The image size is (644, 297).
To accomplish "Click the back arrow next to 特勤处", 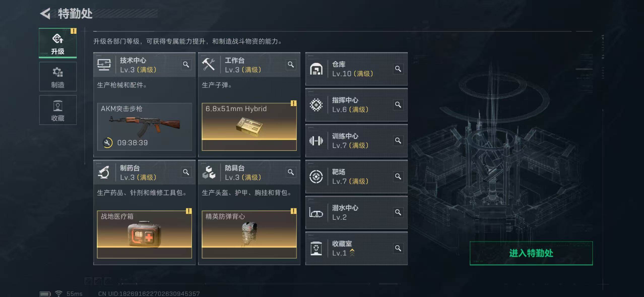I will click(x=45, y=14).
